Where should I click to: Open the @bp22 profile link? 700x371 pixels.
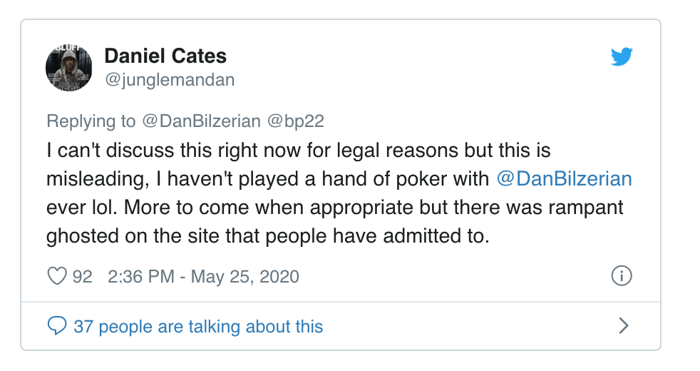click(295, 121)
